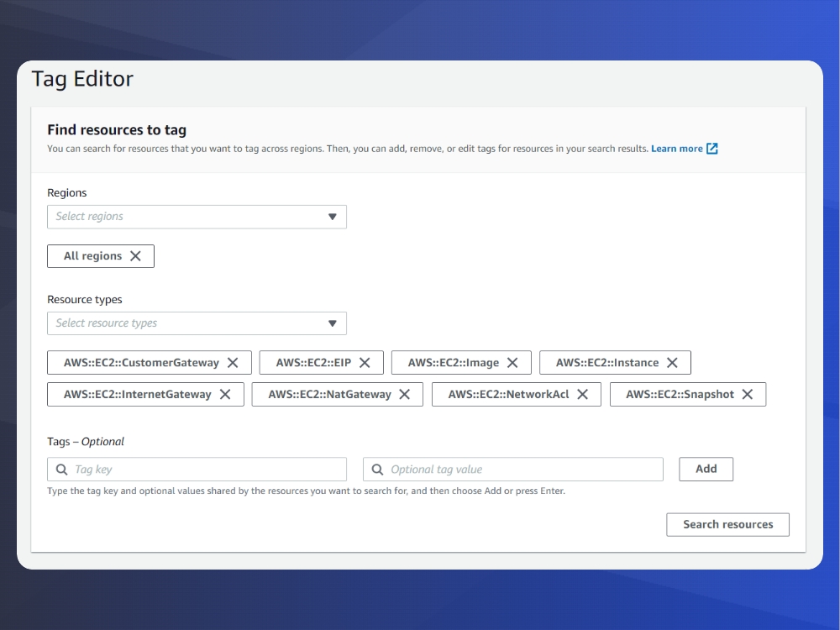Screen dimensions: 840x630
Task: Remove AWS::EC2::NatGateway resource type chip
Action: pos(405,394)
